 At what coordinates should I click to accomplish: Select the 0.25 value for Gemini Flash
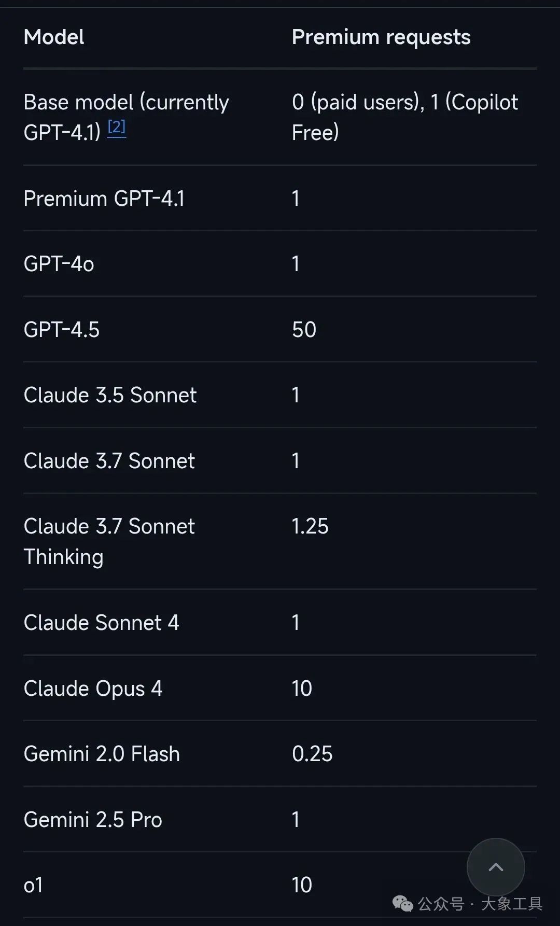(312, 754)
